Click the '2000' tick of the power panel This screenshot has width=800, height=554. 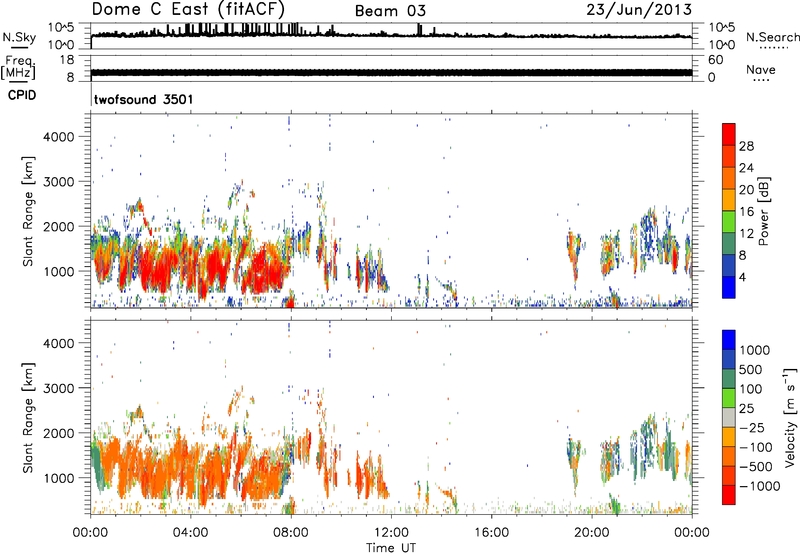coord(59,226)
